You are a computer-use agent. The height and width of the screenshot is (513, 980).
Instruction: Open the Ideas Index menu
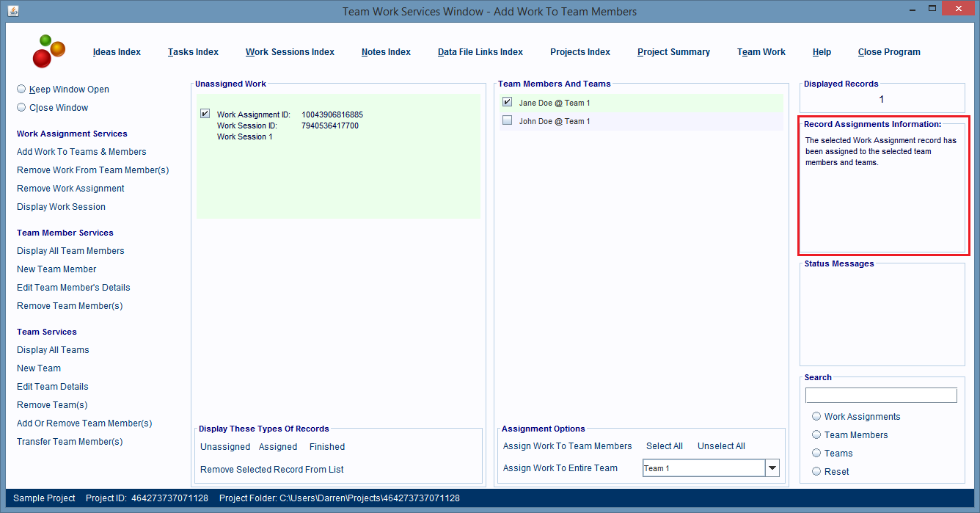[117, 52]
